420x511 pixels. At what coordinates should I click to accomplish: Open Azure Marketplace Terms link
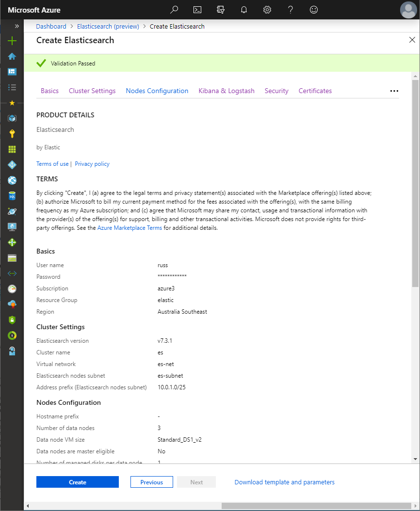(129, 228)
